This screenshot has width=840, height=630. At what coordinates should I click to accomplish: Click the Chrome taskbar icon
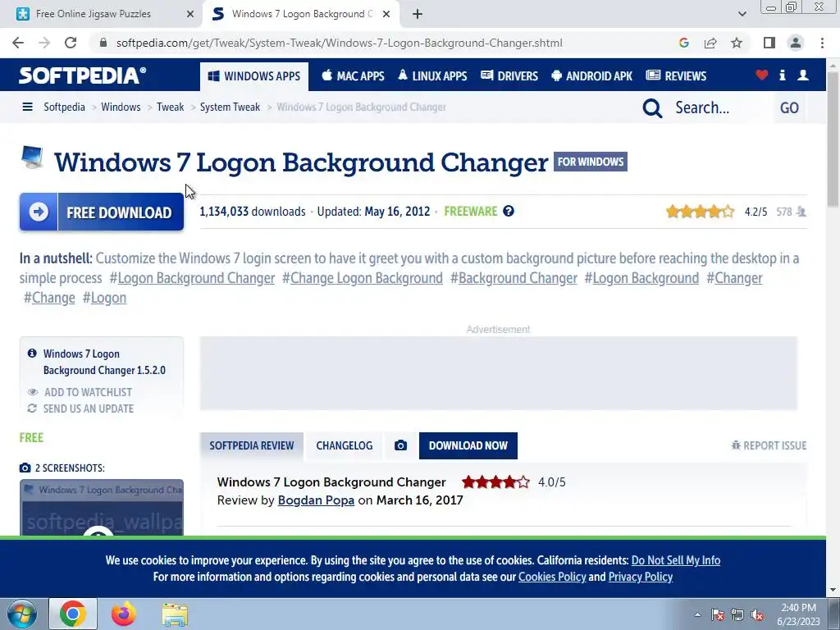pos(73,614)
